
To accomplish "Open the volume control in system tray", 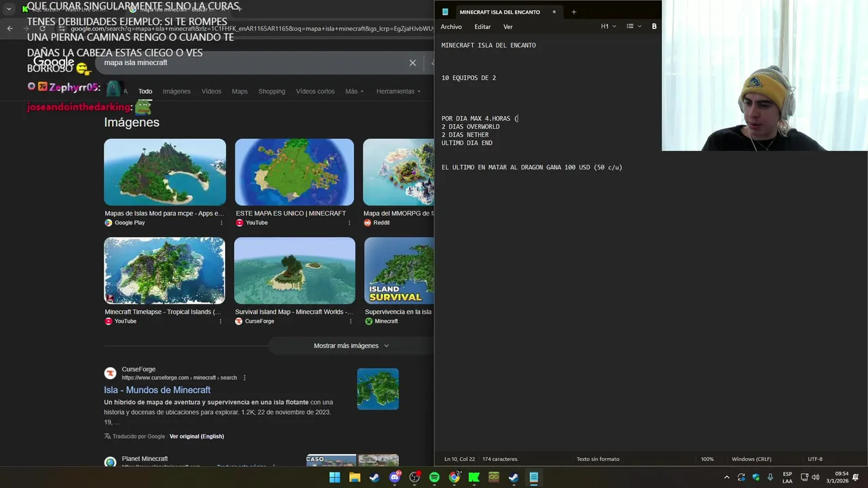I will 815,477.
